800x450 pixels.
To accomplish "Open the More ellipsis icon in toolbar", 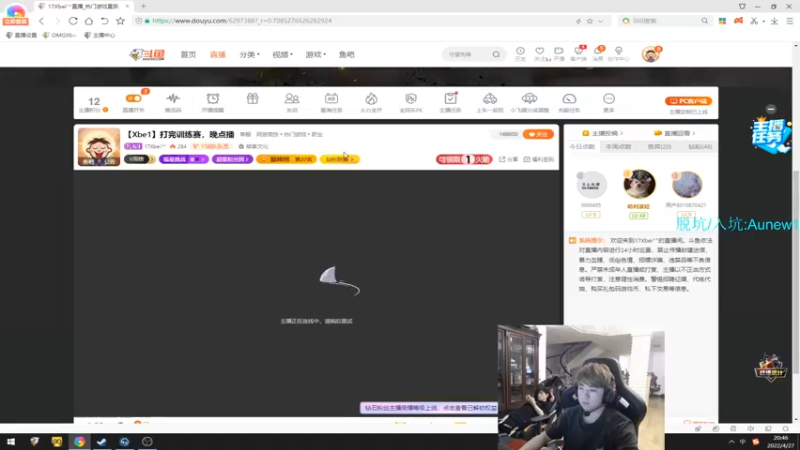I will coord(609,98).
